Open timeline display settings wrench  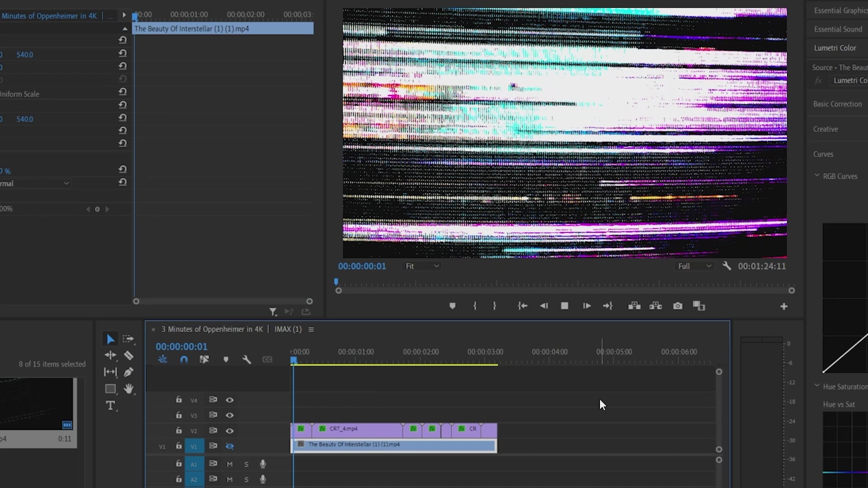(x=246, y=360)
